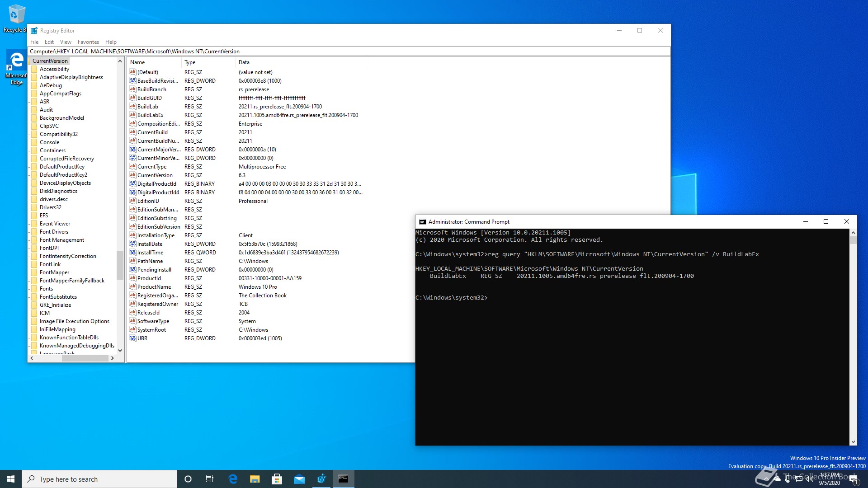Click the Registry Editor title bar icon
The width and height of the screenshot is (868, 488).
click(34, 31)
